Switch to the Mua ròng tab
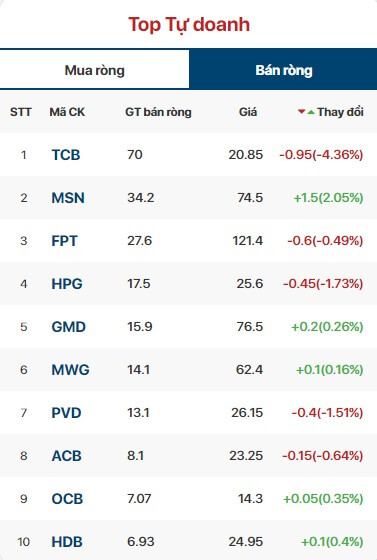The width and height of the screenshot is (377, 560). (x=94, y=69)
